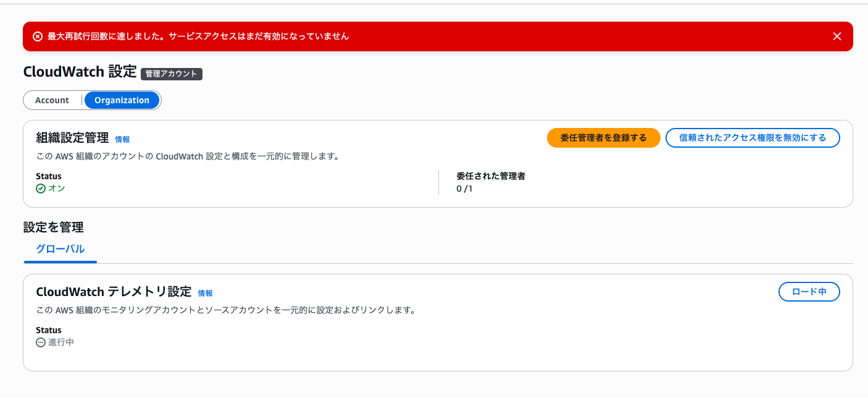Click the 委任管理者を登録する orange button

tap(604, 138)
